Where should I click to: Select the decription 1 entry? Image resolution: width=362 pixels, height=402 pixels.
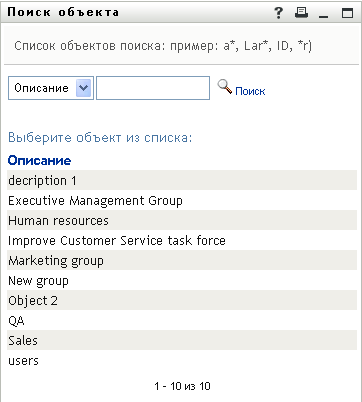pyautogui.click(x=182, y=180)
